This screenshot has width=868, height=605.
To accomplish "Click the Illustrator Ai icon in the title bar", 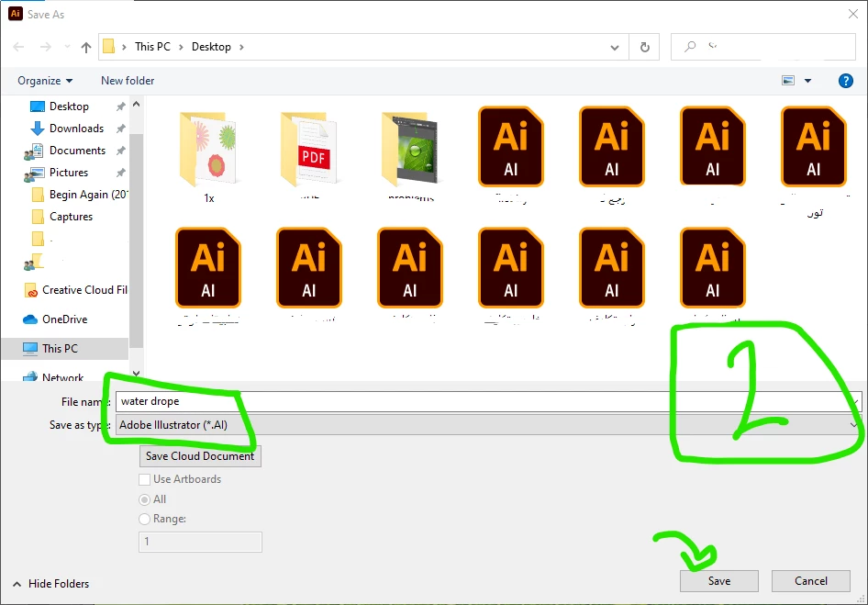I will (16, 14).
